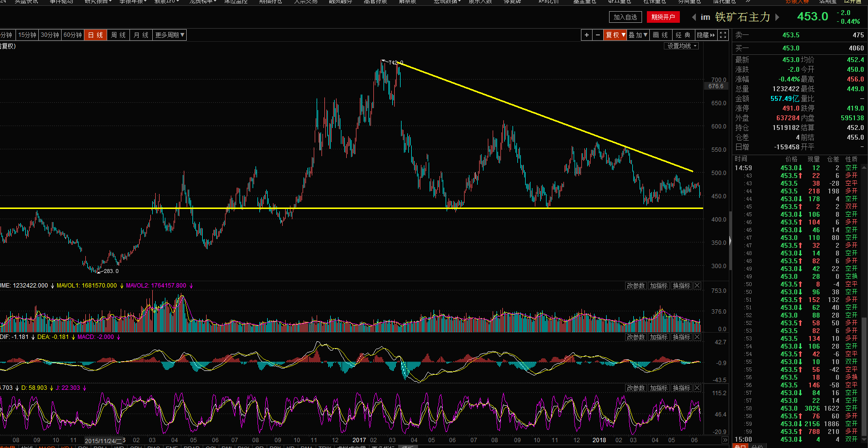The image size is (868, 448).
Task: Click double-arrow at end of date axis
Action: coord(725,440)
